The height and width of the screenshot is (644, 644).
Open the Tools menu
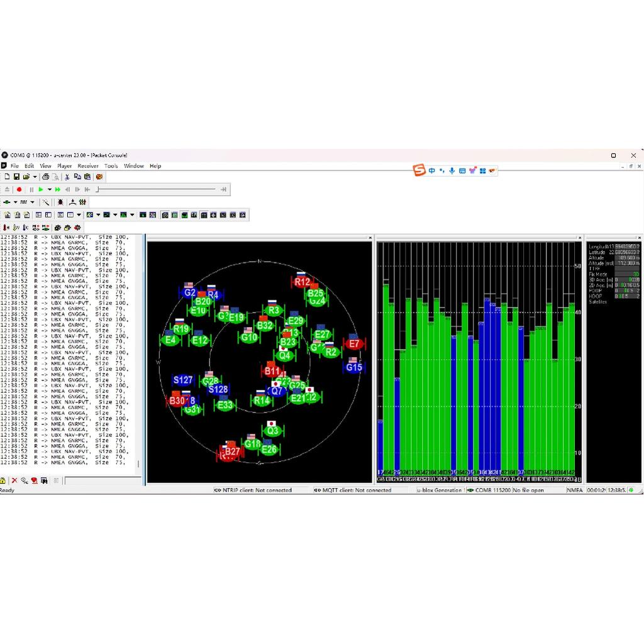coord(111,166)
